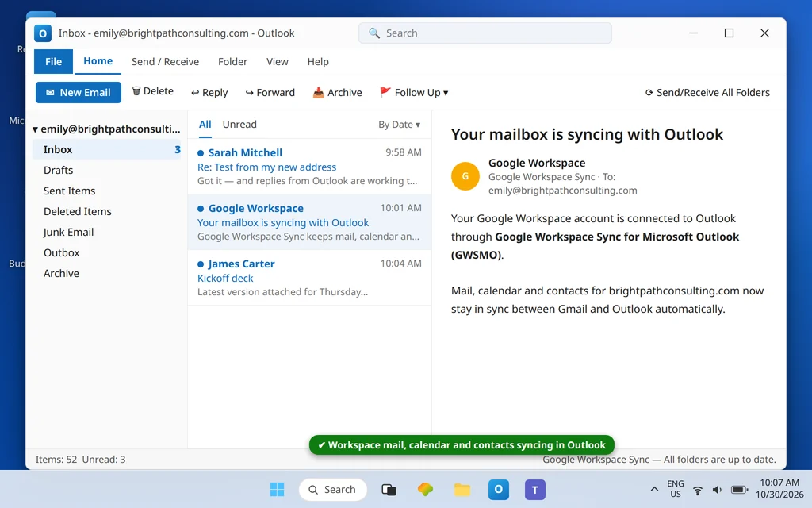The height and width of the screenshot is (508, 812).
Task: Click the volume speaker tray icon
Action: 717,490
